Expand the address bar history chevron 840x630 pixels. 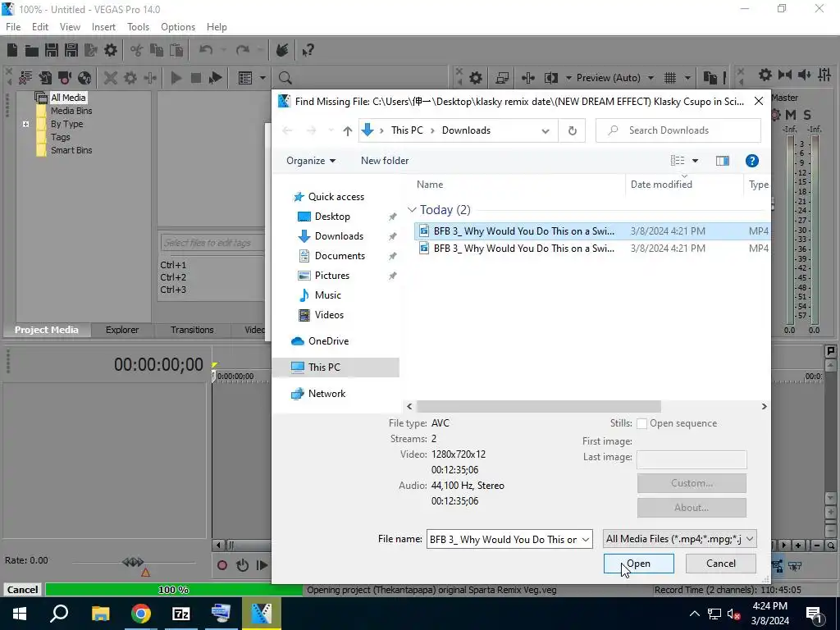[546, 130]
